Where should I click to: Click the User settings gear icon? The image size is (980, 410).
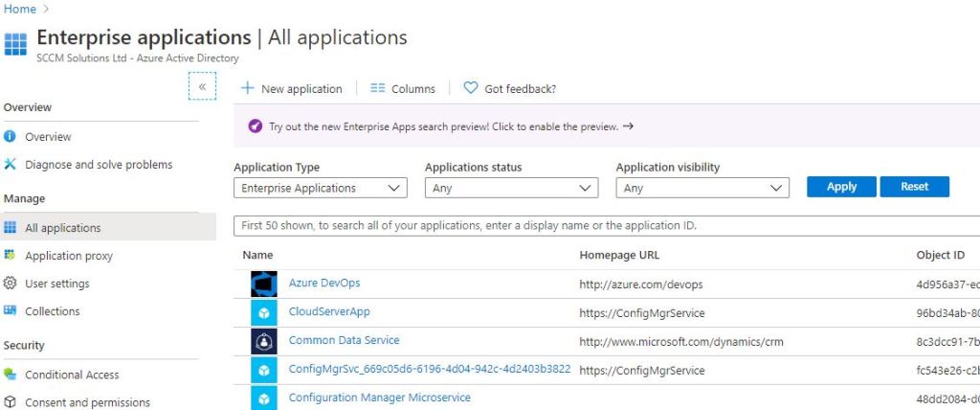point(11,284)
